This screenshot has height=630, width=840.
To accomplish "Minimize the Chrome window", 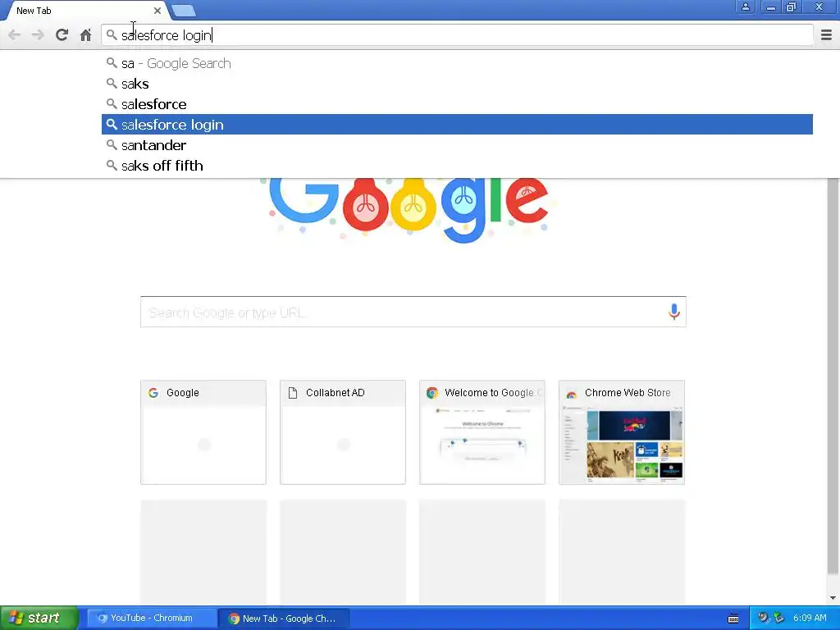I will [770, 7].
